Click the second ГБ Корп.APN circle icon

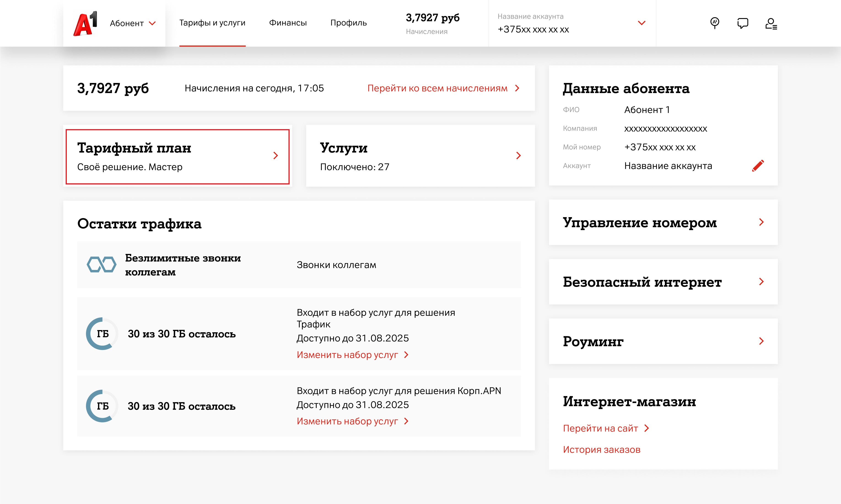[102, 406]
